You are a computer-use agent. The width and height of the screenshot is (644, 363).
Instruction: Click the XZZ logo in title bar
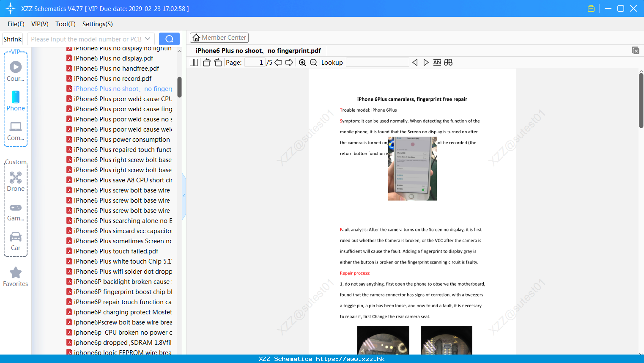click(x=11, y=8)
